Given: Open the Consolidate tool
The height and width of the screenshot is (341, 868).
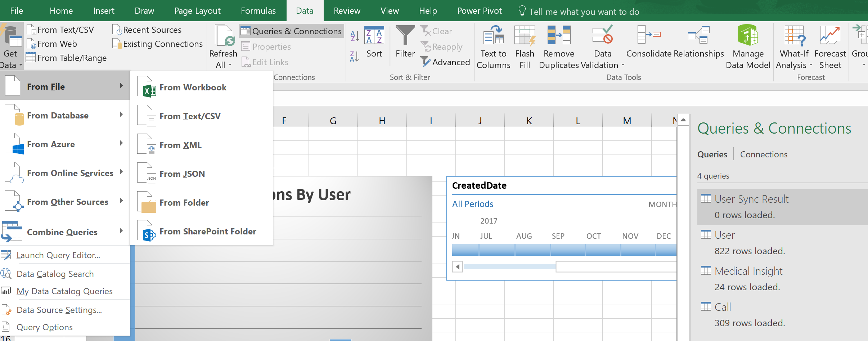Looking at the screenshot, I should [x=649, y=42].
